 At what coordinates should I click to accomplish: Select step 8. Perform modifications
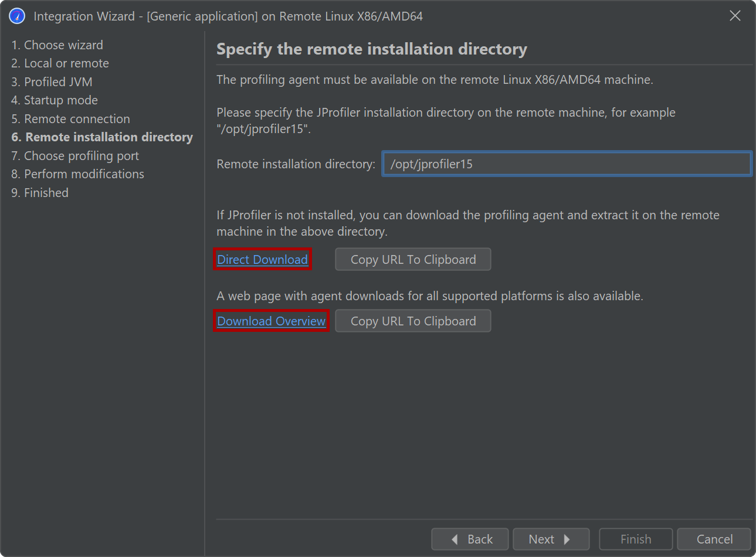tap(78, 174)
